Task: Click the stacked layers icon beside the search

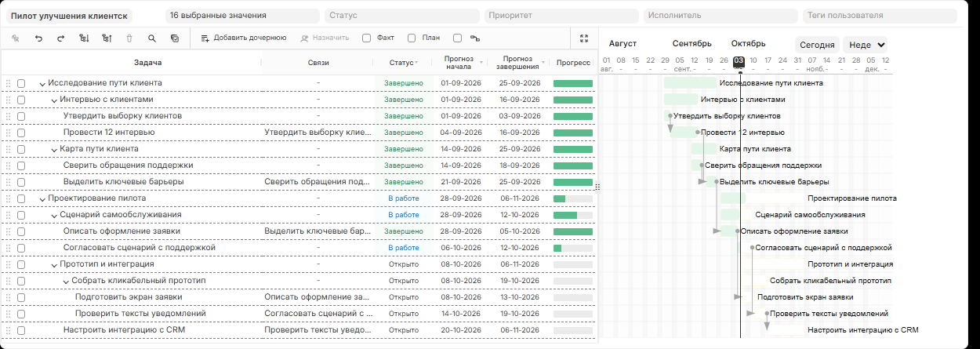Action: [x=175, y=38]
